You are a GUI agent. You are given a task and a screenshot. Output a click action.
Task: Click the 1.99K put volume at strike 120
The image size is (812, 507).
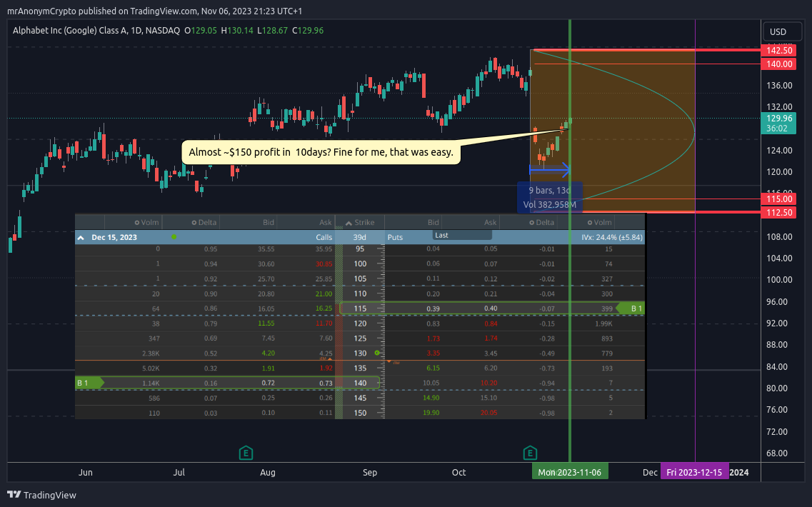[603, 323]
